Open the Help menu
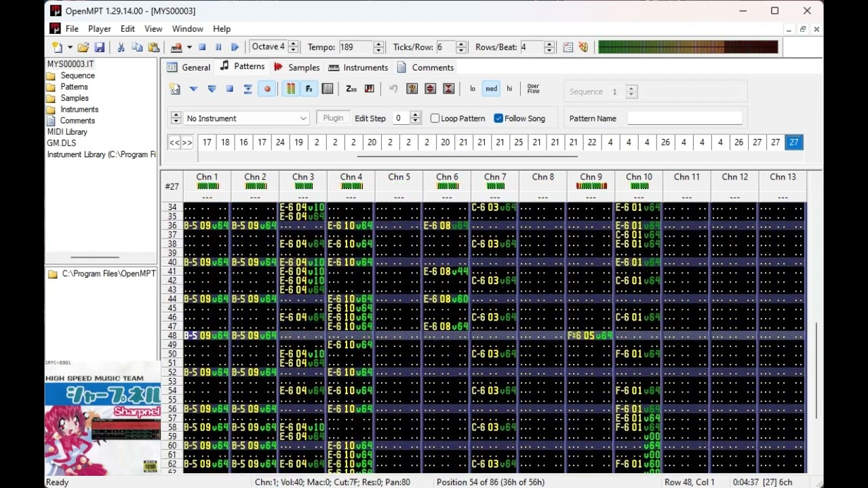This screenshot has width=868, height=488. [222, 29]
